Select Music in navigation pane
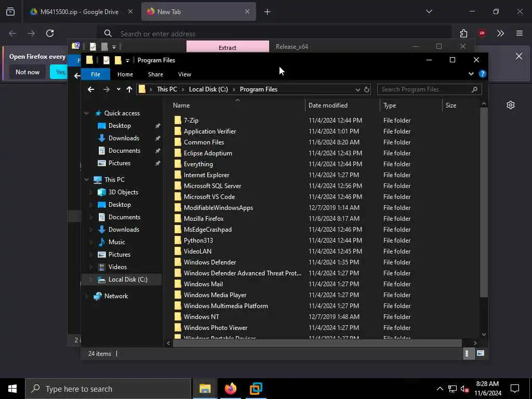This screenshot has width=532, height=399. (x=117, y=242)
